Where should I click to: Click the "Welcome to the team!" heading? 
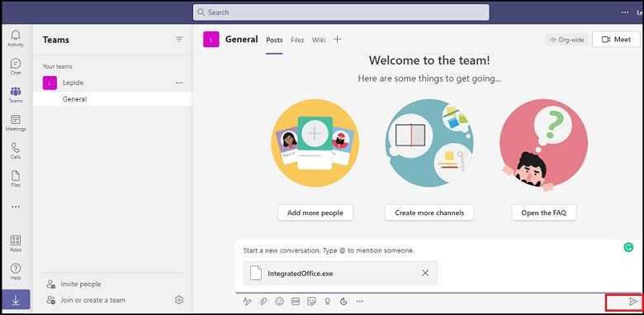(429, 60)
